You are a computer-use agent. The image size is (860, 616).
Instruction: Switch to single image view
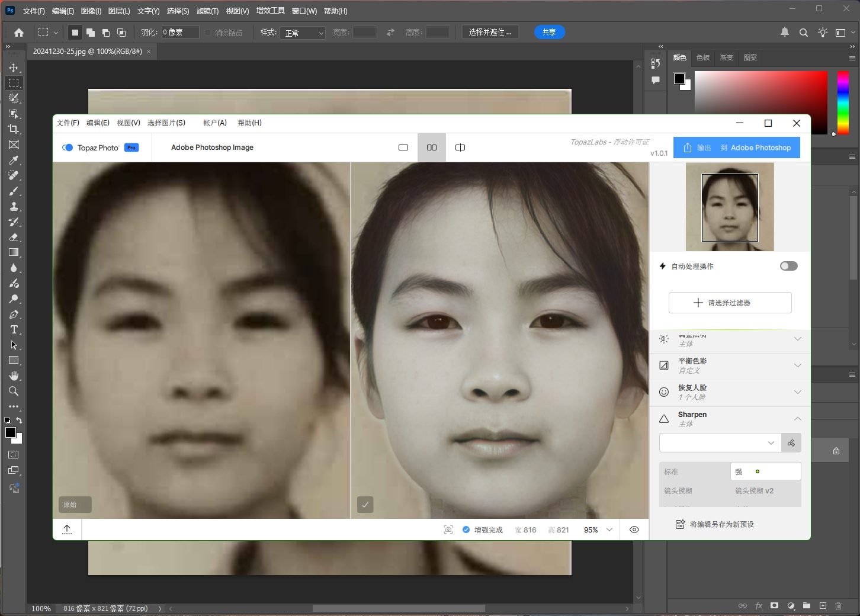click(403, 147)
